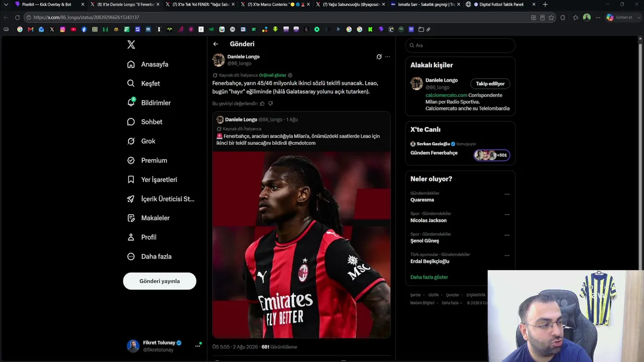
Task: Open options for Nicolas Jackson trend
Action: (x=507, y=215)
